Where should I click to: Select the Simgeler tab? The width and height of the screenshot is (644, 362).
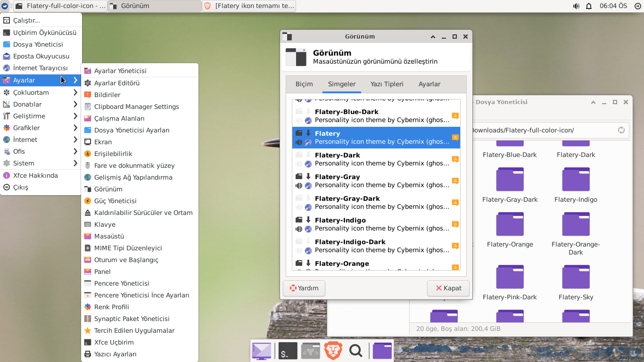coord(342,84)
